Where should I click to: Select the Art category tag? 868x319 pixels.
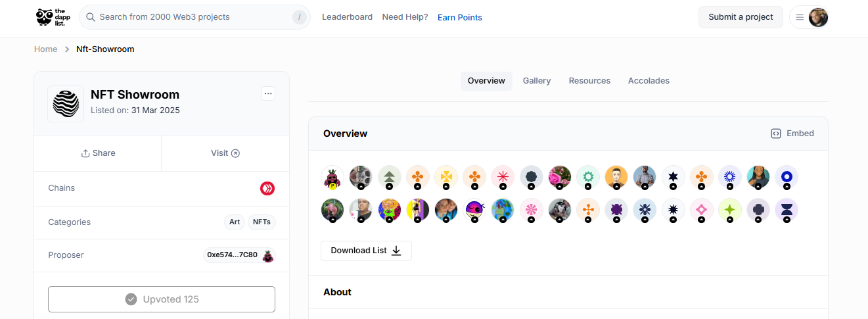[x=235, y=222]
